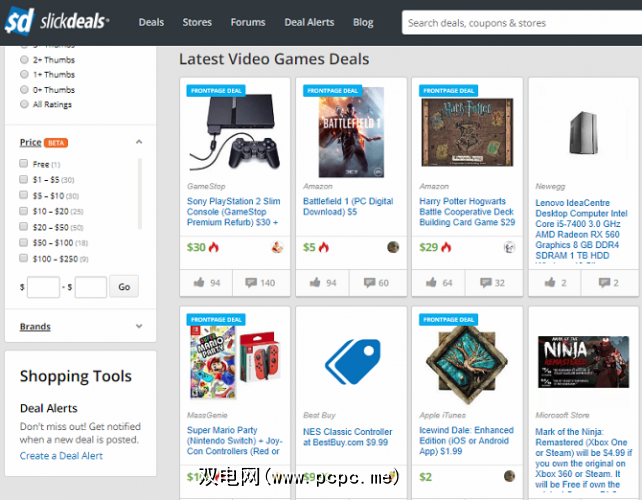Select the 1+ Thumbs rating filter
The image size is (642, 500).
pos(25,75)
